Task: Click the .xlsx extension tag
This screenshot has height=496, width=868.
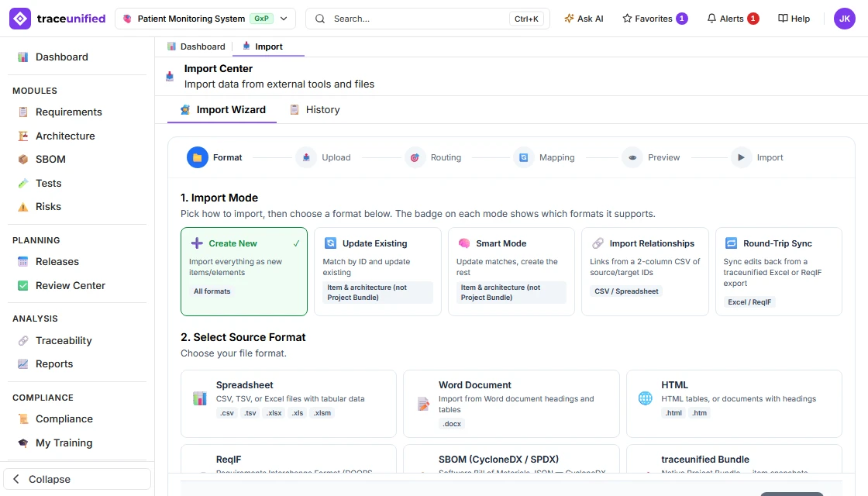Action: 274,413
